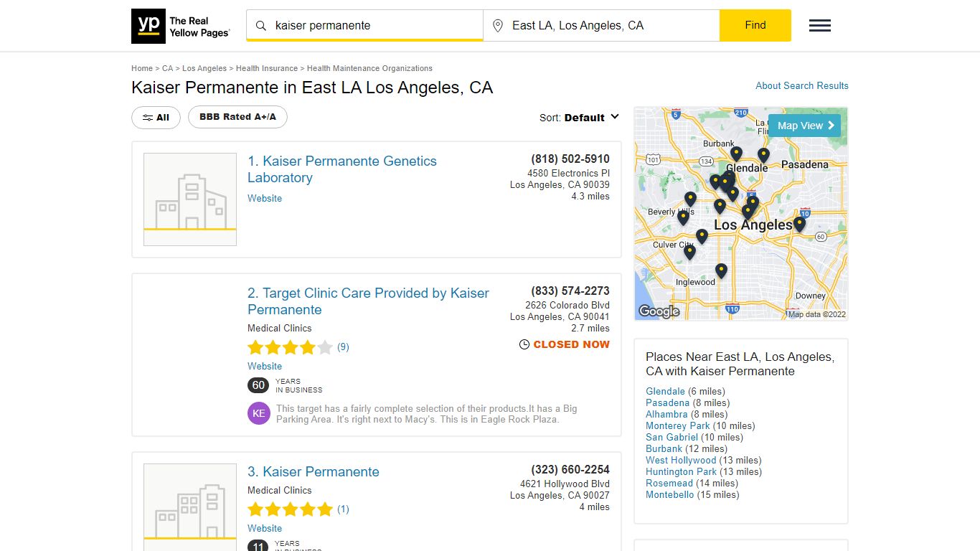Click the clock icon beside Closed Now

tap(524, 344)
